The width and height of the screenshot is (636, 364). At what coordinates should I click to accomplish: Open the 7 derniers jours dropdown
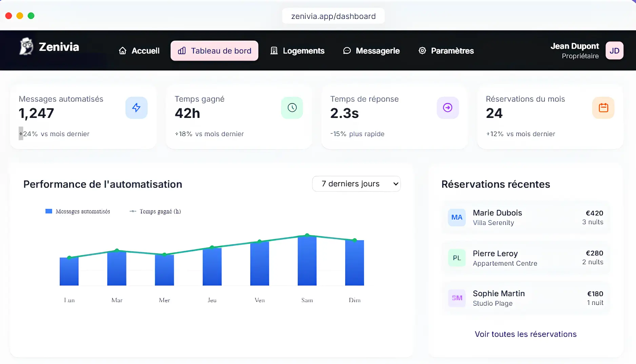356,184
